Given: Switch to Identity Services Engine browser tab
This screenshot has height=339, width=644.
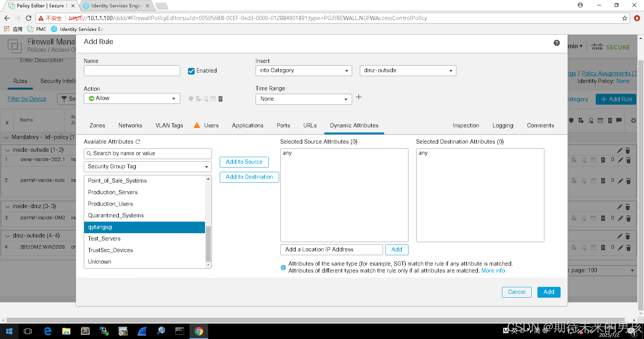Looking at the screenshot, I should (116, 6).
